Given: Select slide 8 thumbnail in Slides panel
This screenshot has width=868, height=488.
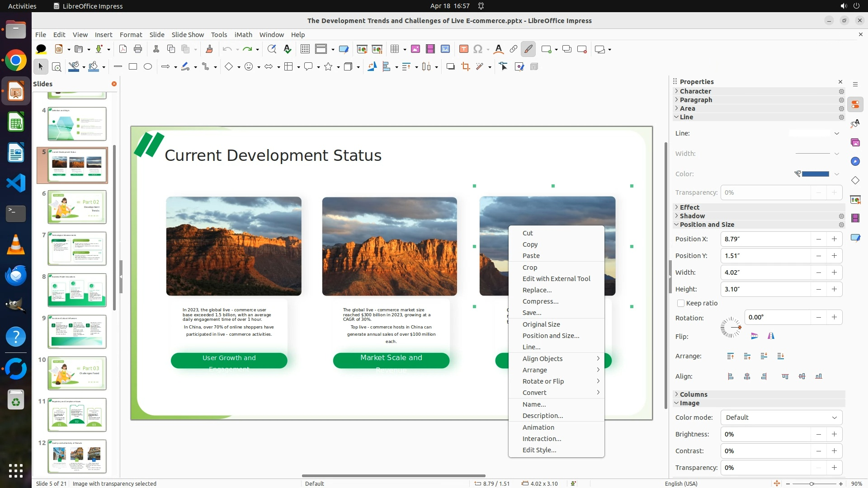Looking at the screenshot, I should (77, 290).
